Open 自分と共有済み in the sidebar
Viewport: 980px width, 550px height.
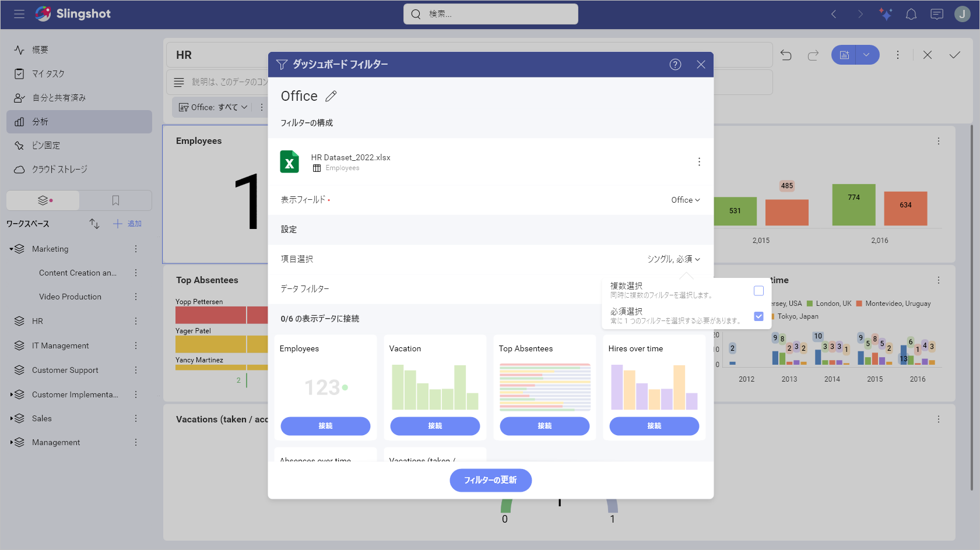pos(79,98)
